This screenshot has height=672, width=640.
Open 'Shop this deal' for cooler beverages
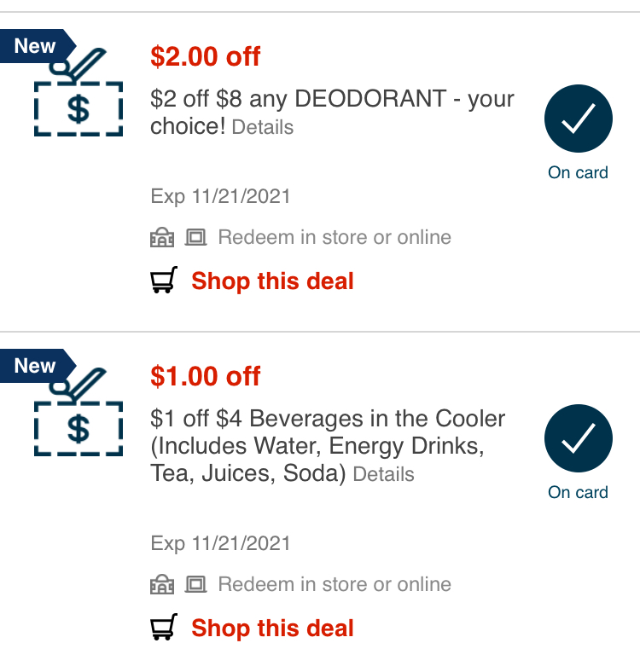(x=272, y=629)
